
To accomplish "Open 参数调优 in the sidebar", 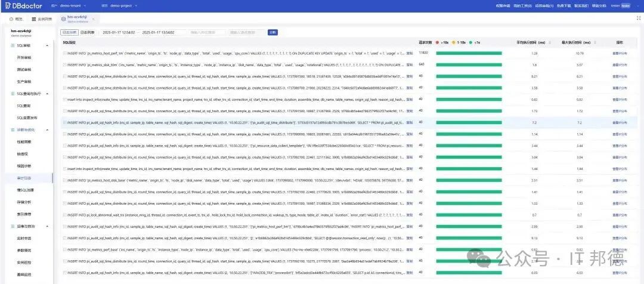I will [24, 251].
